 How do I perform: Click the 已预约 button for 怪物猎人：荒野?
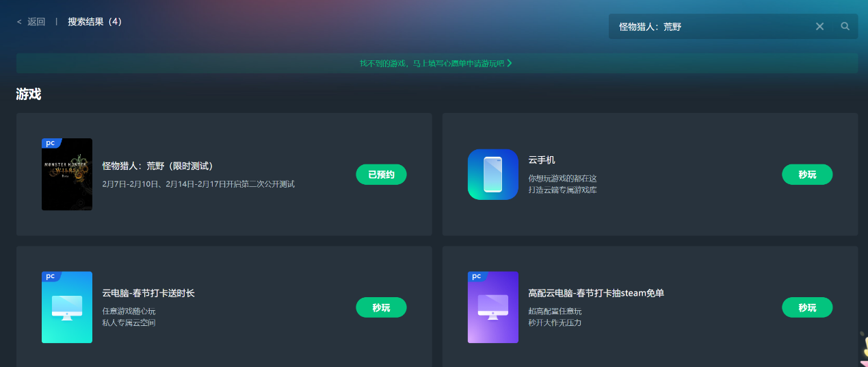pos(381,175)
